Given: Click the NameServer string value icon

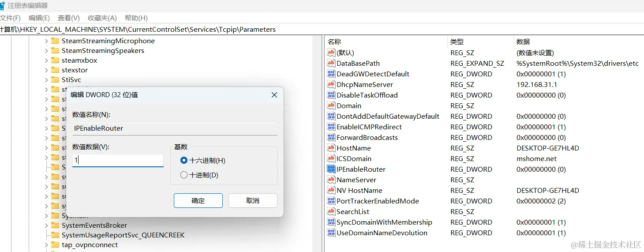Looking at the screenshot, I should 331,180.
